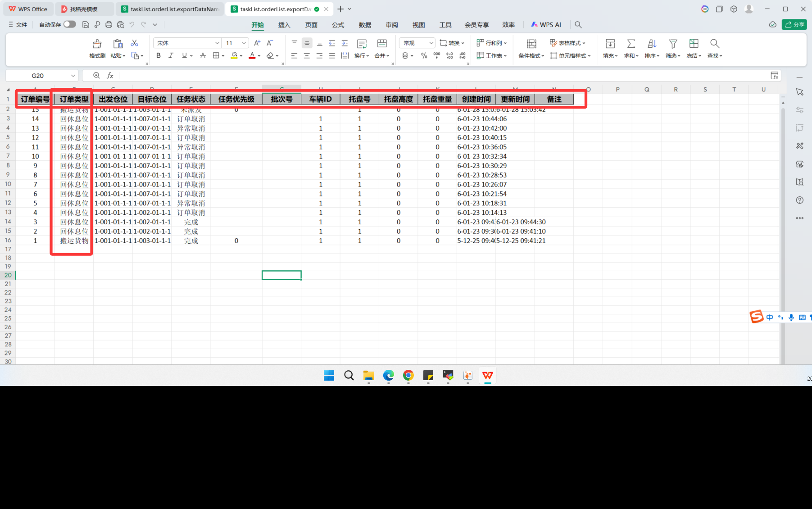This screenshot has height=509, width=812.
Task: Click the increase font size icon
Action: point(257,43)
